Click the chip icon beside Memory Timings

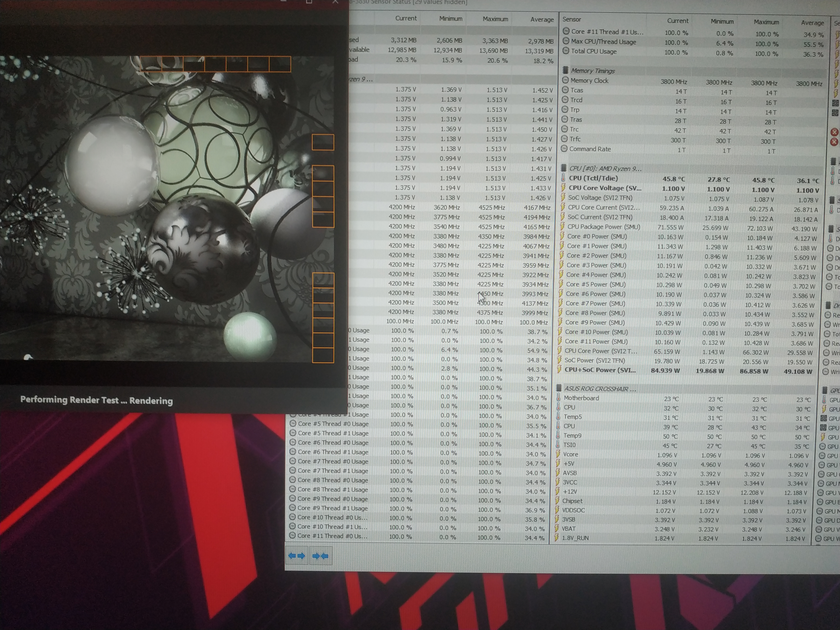point(565,70)
